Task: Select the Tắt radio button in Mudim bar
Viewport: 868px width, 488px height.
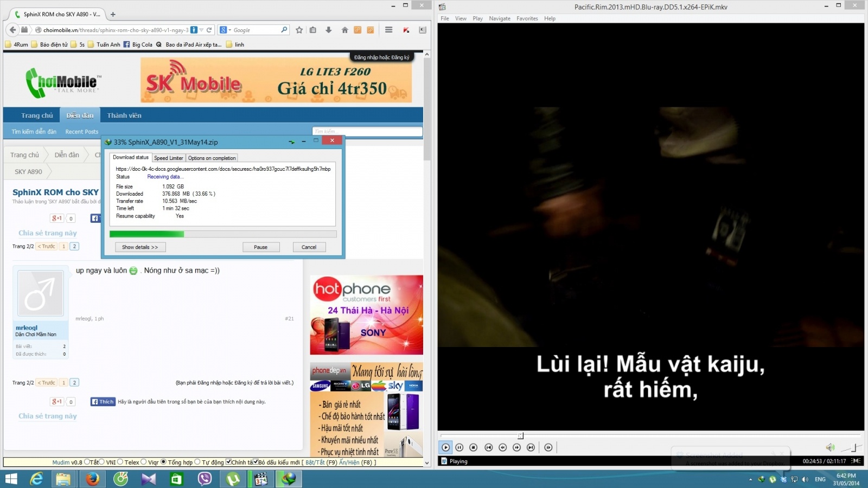Action: point(87,462)
